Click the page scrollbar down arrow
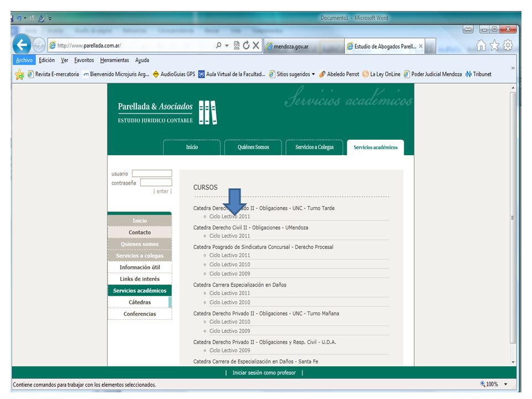Viewport: 532px width, 399px height. click(x=513, y=362)
